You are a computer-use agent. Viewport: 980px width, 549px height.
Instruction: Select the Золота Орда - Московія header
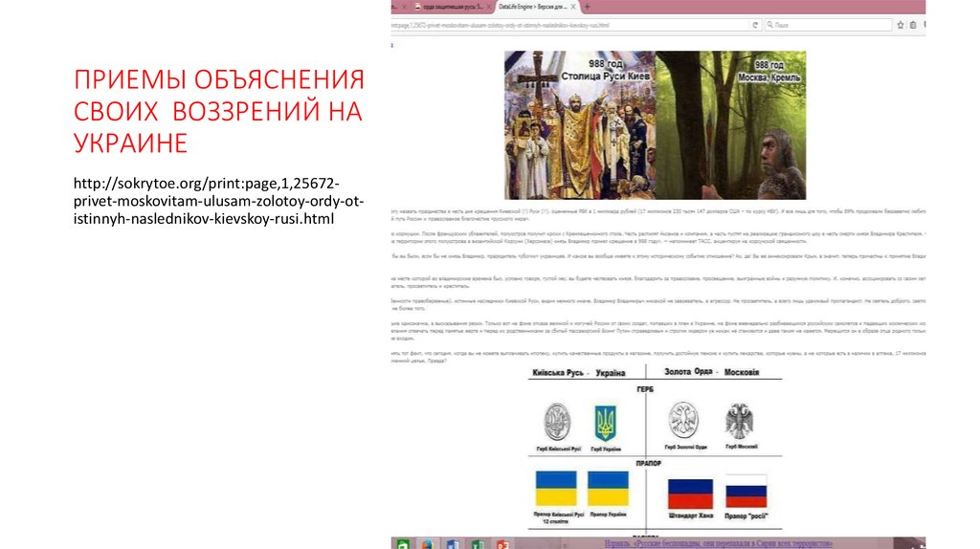pyautogui.click(x=711, y=372)
